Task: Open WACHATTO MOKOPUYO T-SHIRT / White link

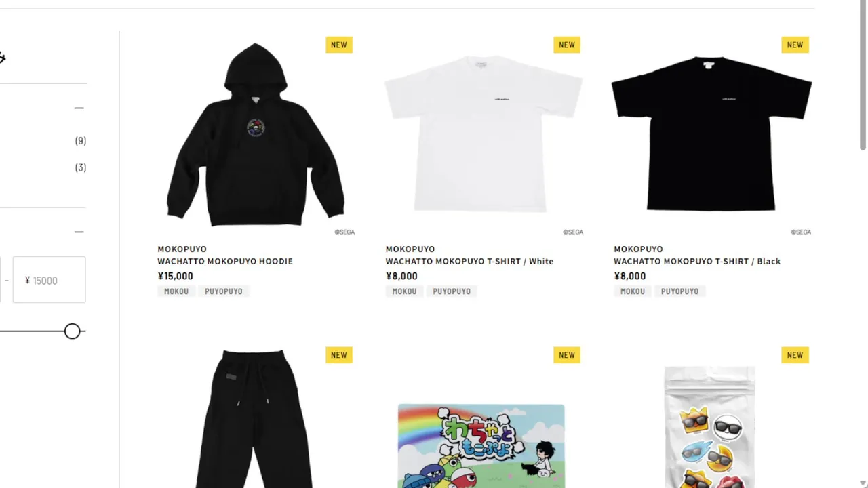Action: click(x=469, y=261)
